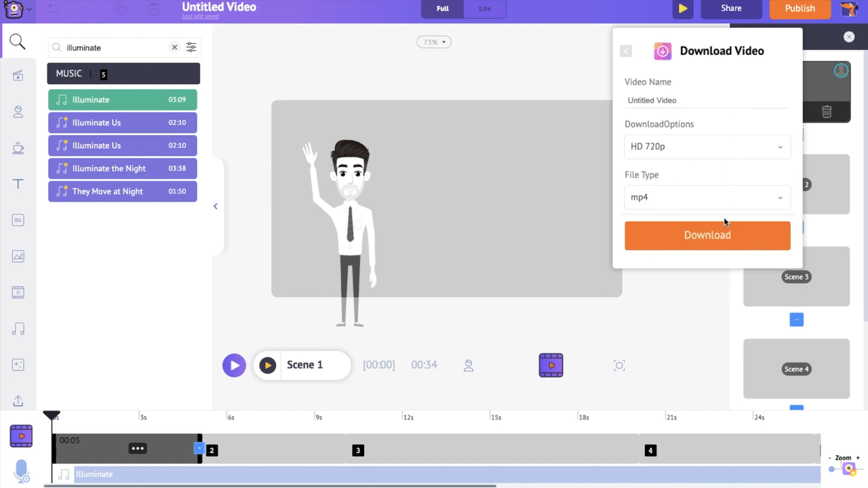
Task: Open the mp4 file type dropdown
Action: coord(707,198)
